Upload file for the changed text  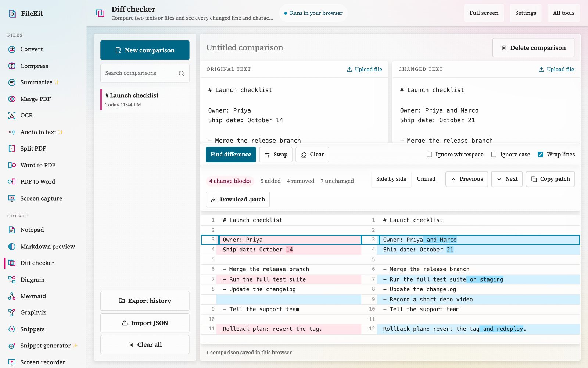click(x=556, y=69)
